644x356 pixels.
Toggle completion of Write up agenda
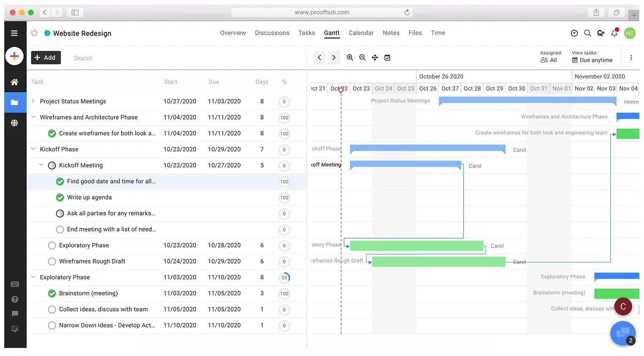pos(60,197)
